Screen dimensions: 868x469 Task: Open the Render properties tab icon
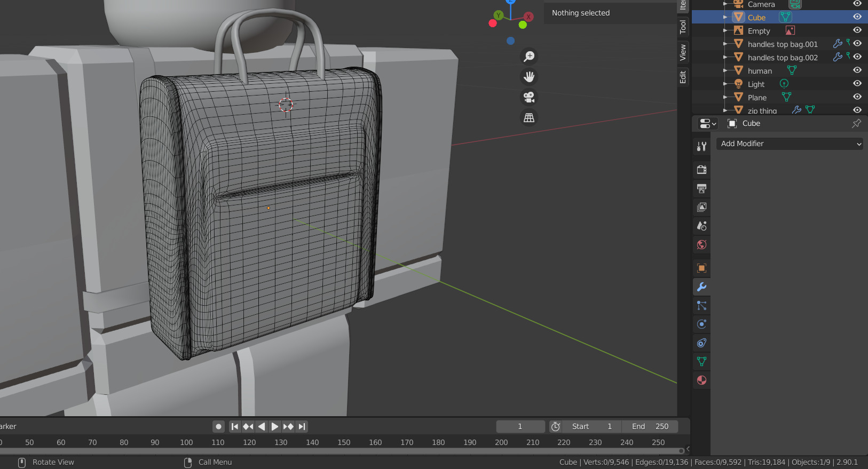tap(701, 170)
